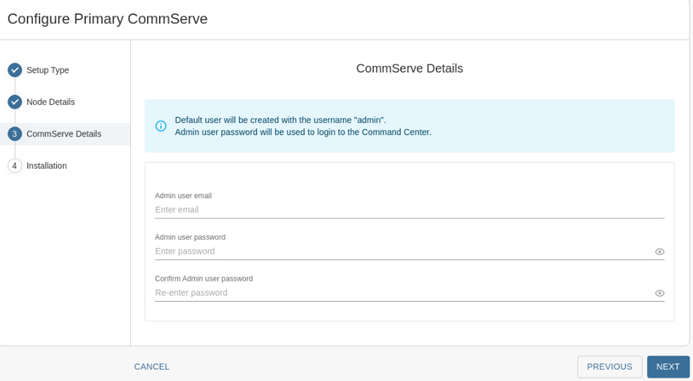Image resolution: width=693 pixels, height=381 pixels.
Task: Click the info icon in the blue banner
Action: [161, 126]
